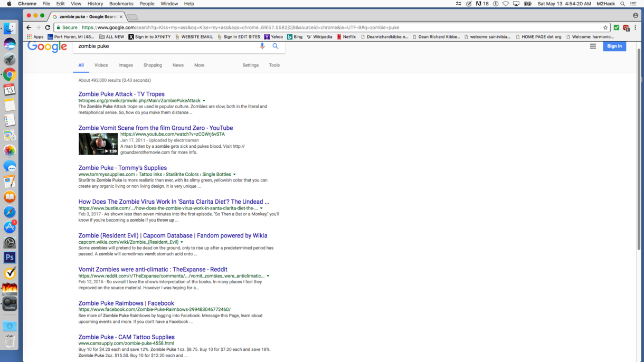
Task: Open Zombie (Resident Evil) Capcom Database result
Action: (x=173, y=236)
